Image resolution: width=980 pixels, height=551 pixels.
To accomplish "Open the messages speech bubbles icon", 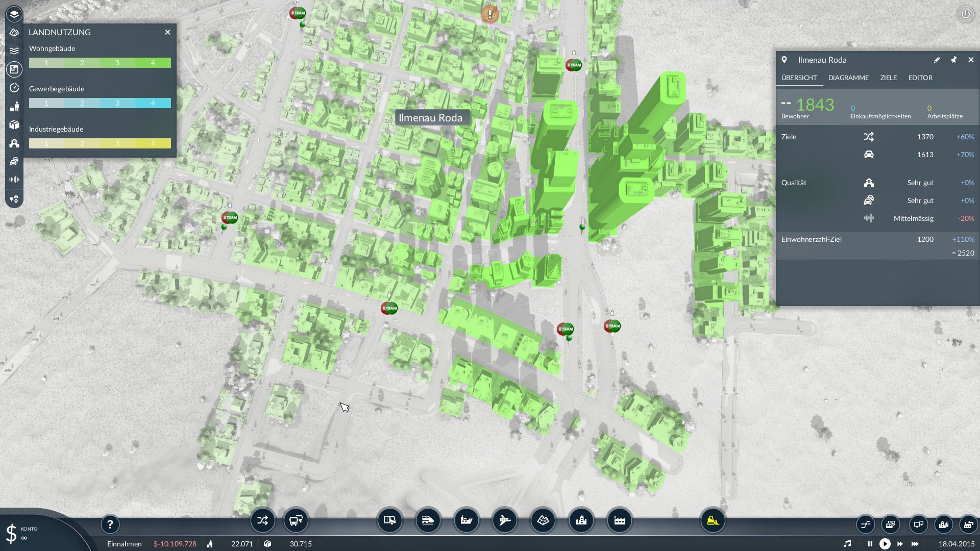I will click(918, 524).
